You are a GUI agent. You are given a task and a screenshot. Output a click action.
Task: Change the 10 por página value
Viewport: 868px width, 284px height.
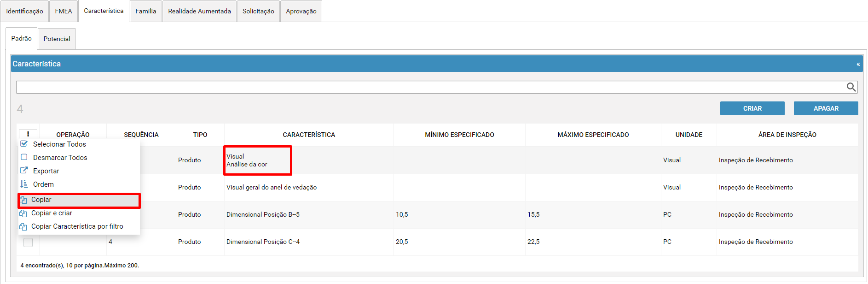coord(69,266)
